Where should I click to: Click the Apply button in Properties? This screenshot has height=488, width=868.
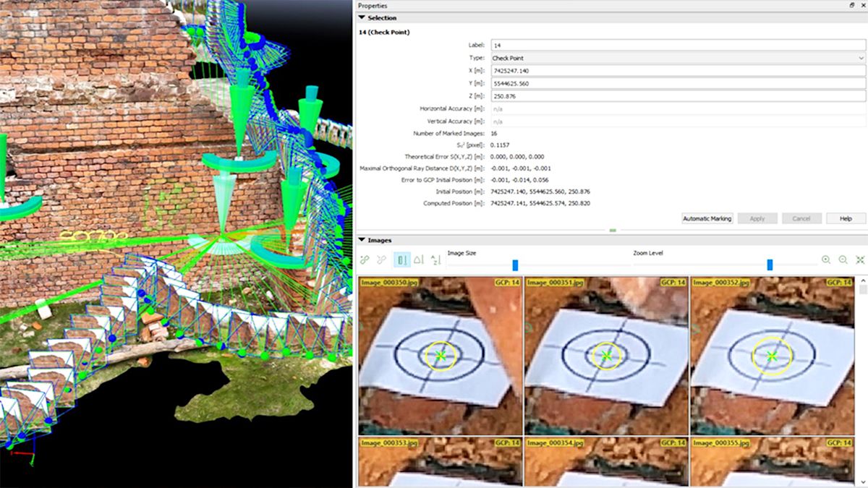coord(757,218)
